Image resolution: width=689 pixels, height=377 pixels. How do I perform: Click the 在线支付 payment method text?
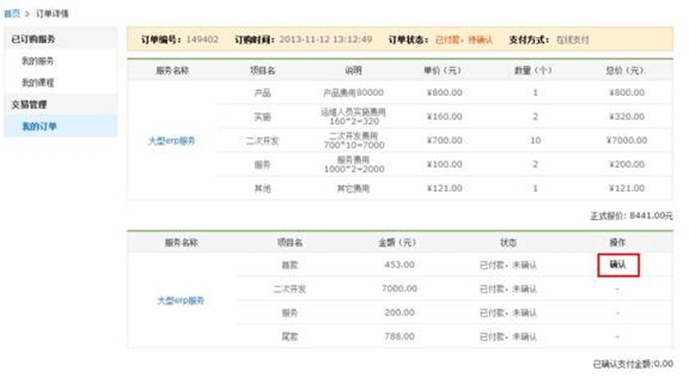click(x=573, y=40)
